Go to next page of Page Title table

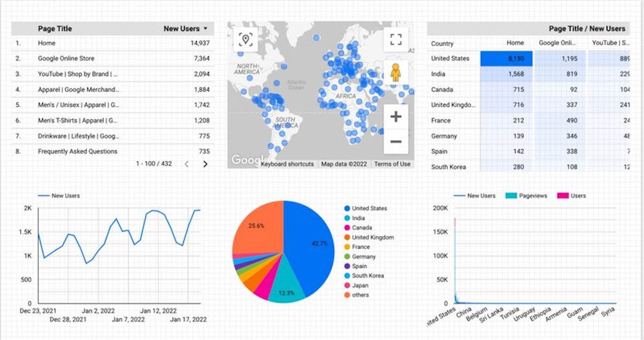click(204, 163)
